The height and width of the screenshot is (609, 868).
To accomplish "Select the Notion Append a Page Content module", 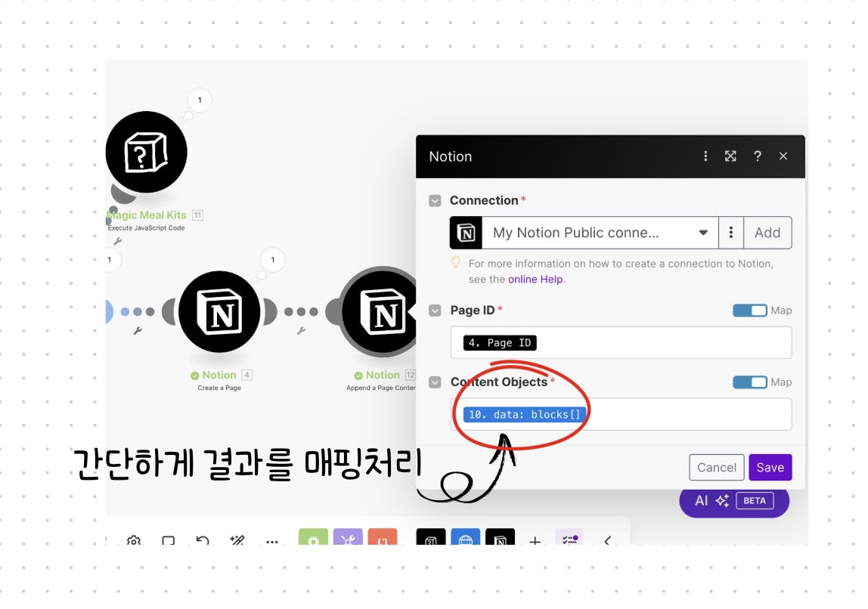I will click(x=380, y=311).
